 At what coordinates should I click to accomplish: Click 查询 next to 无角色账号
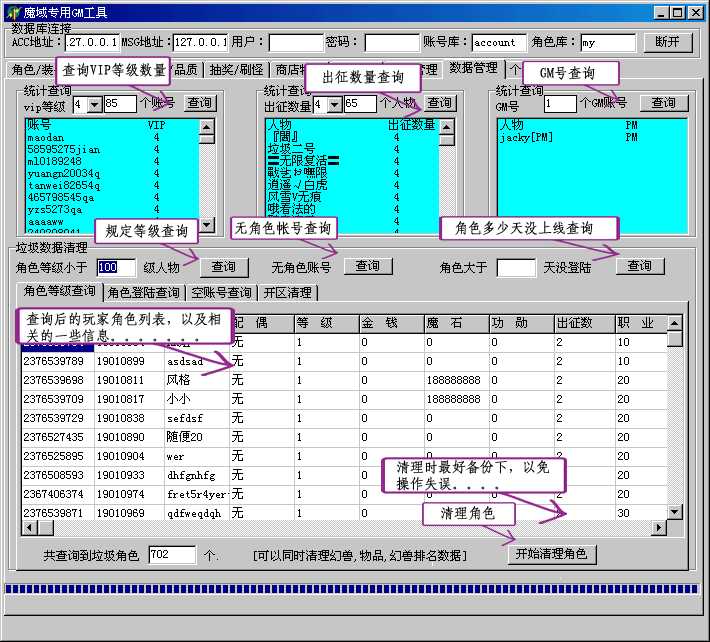coord(368,266)
